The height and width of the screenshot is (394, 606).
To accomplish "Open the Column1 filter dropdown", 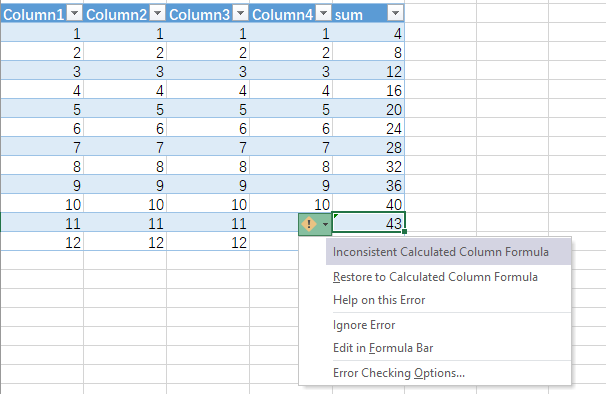I will 74,14.
